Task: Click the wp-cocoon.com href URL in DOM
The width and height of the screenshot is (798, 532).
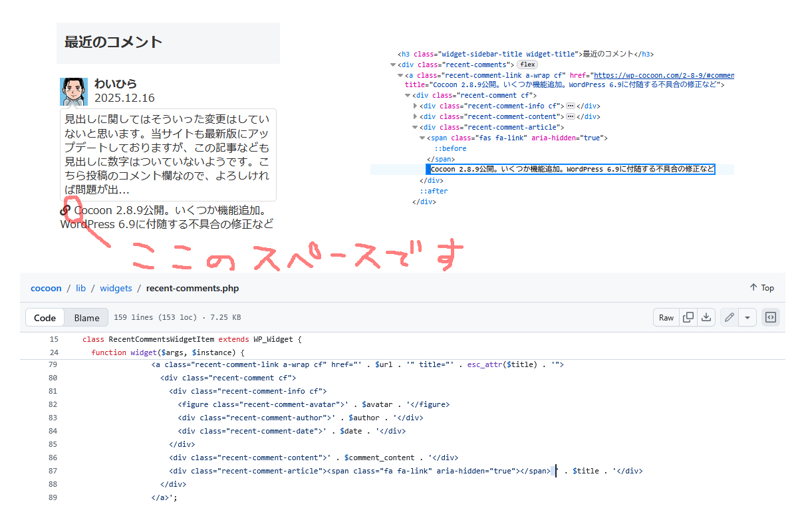Action: 663,75
